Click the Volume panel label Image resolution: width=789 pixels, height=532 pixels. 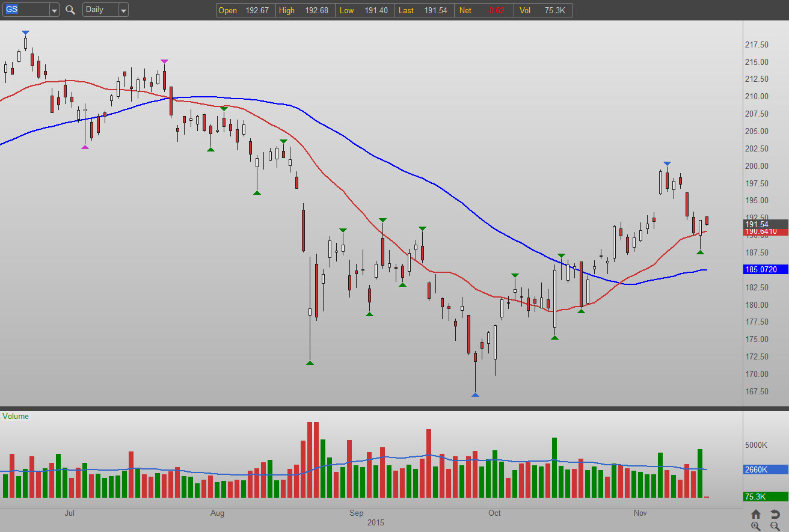coord(16,416)
